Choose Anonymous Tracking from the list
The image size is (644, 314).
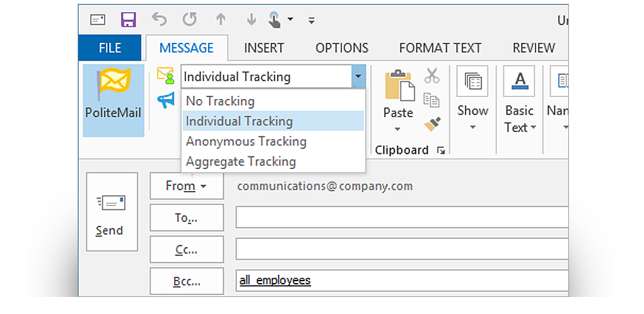246,141
